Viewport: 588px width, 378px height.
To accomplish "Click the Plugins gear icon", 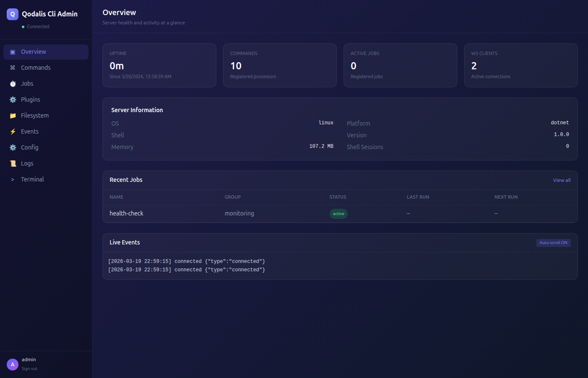I will 13,100.
